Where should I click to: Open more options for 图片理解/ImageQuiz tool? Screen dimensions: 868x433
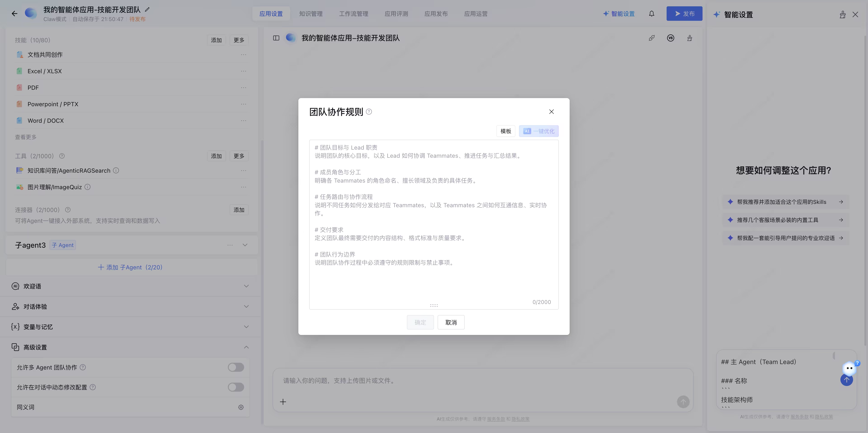[x=243, y=187]
